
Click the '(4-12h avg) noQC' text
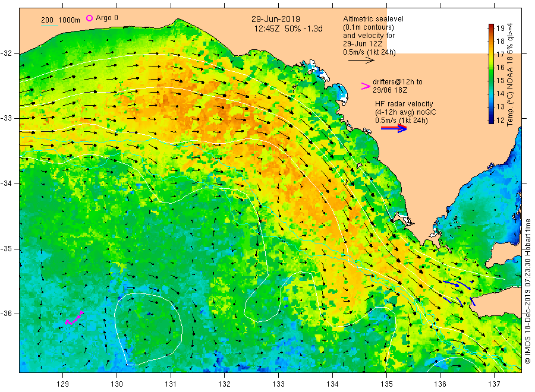[405, 112]
